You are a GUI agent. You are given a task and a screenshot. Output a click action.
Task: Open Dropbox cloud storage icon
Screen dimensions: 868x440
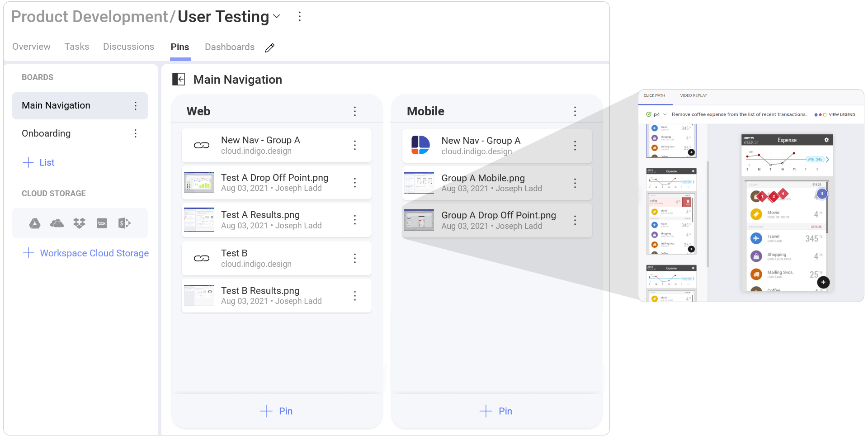(x=80, y=223)
